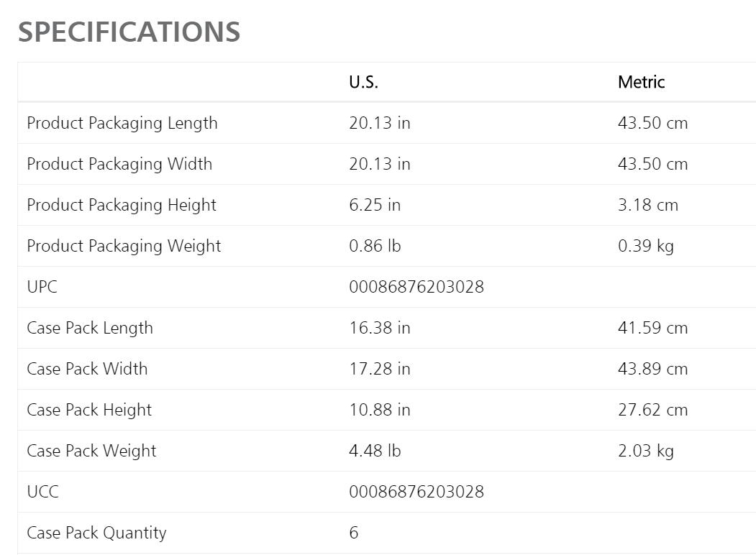
Task: Click the SPECIFICATIONS heading
Action: 129,32
